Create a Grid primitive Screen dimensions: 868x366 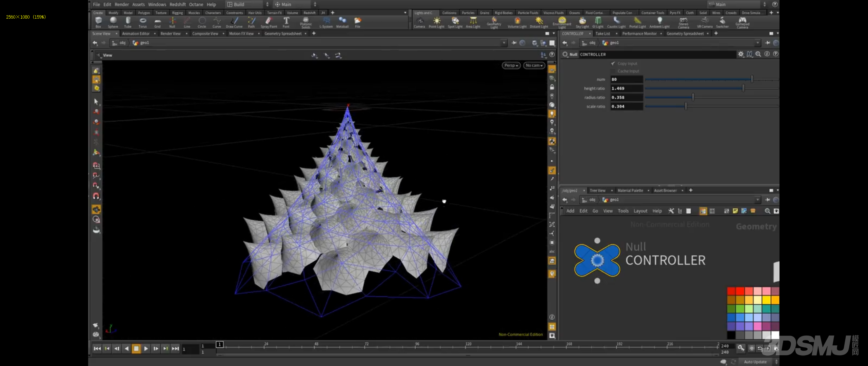[157, 22]
